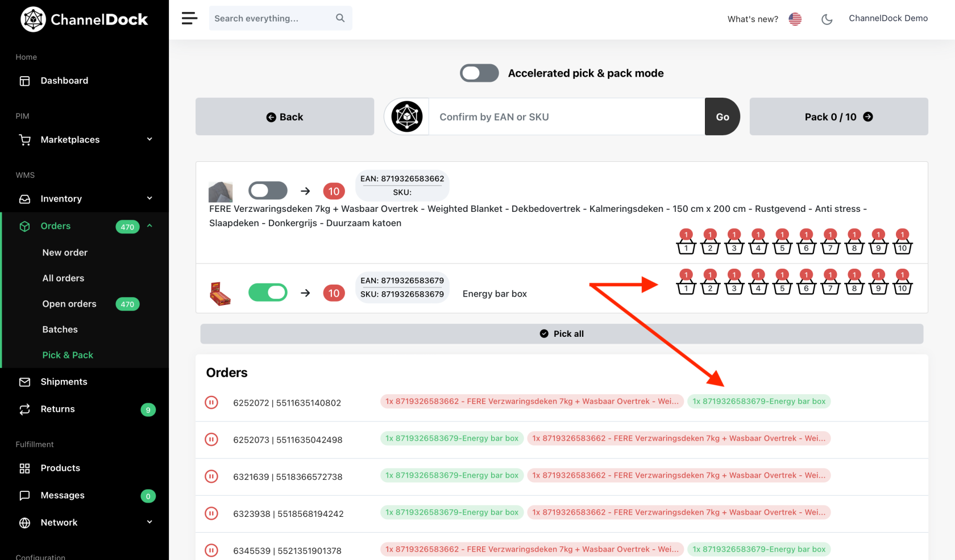This screenshot has height=560, width=955.
Task: Toggle picked switch for Energy bar box
Action: click(268, 292)
